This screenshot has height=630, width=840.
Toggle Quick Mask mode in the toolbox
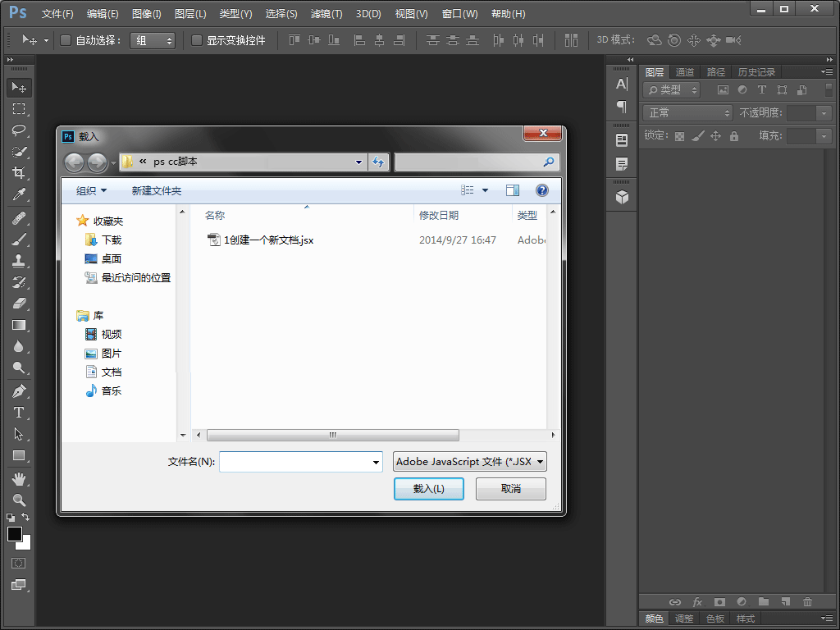(x=19, y=563)
